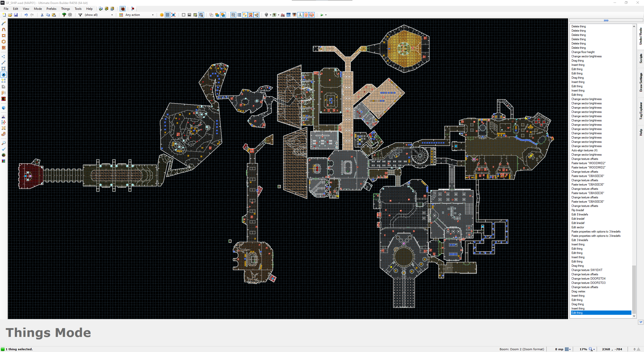Open the Any action linedef filter dropdown
Image resolution: width=644 pixels, height=352 pixels.
click(x=152, y=15)
